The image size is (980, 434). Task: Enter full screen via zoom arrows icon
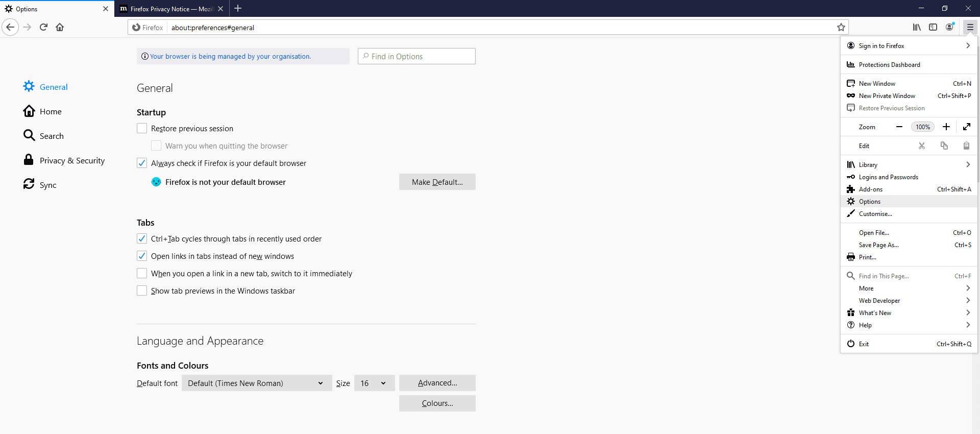tap(967, 127)
